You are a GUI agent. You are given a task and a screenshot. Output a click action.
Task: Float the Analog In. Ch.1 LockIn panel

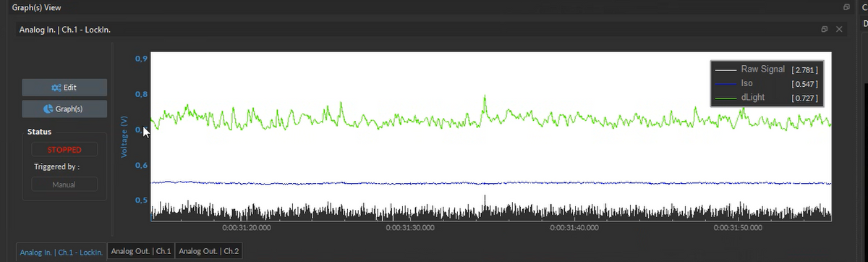point(825,29)
